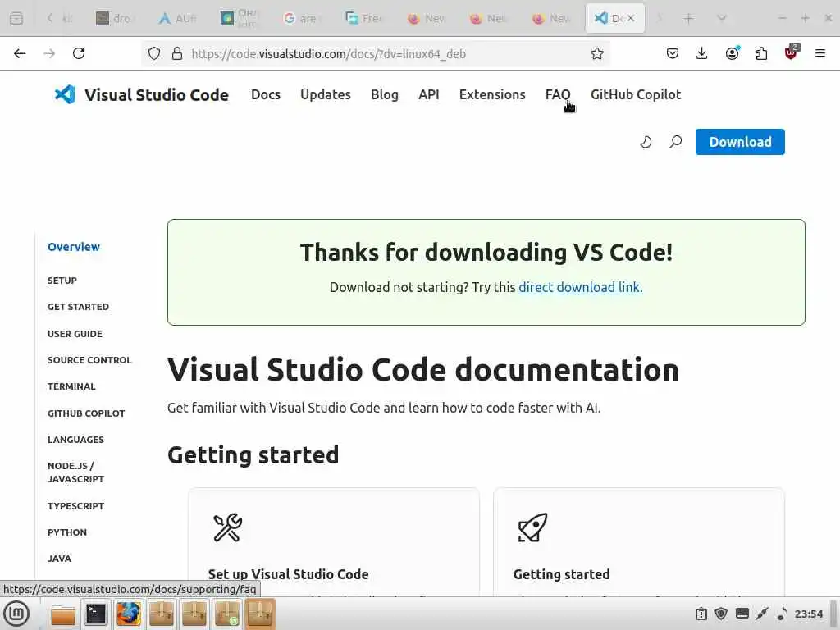Open the Firefox hamburger menu
840x630 pixels.
pos(820,53)
